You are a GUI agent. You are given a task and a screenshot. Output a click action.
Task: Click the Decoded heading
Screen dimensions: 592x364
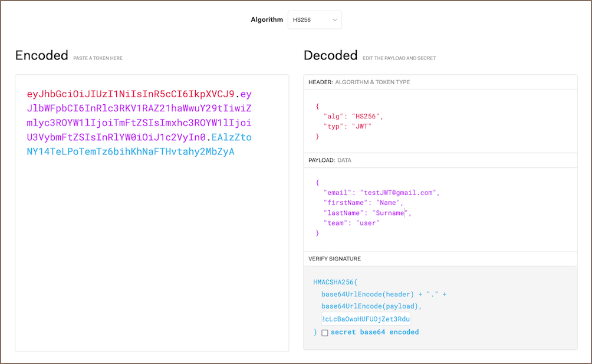pos(330,55)
